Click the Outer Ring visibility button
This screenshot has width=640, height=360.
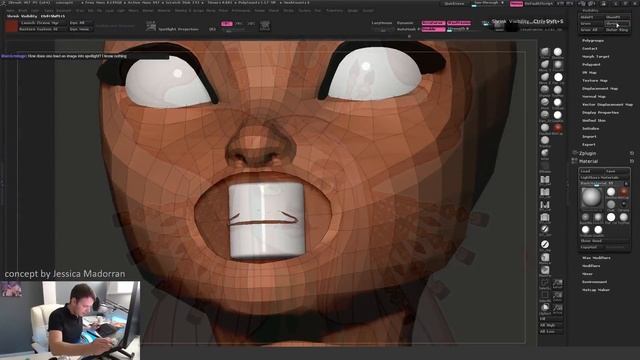pos(617,30)
